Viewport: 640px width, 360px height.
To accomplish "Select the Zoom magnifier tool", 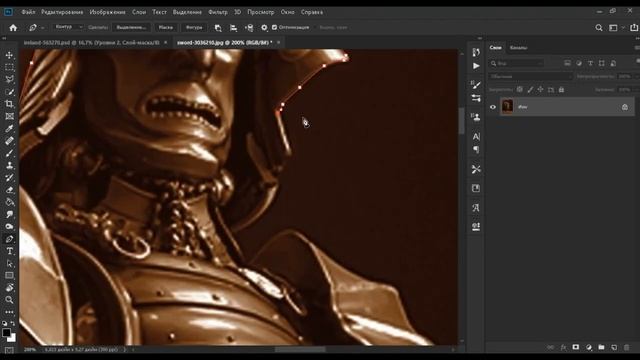I will coord(9,300).
